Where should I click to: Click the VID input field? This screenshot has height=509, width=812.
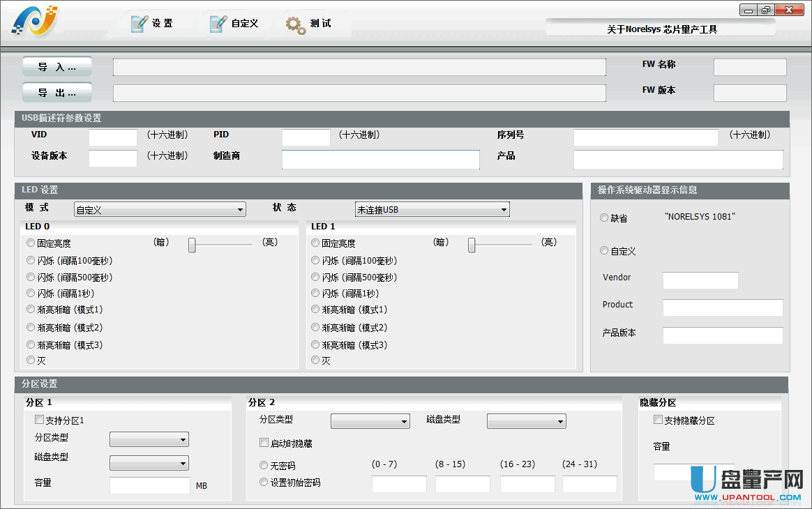(x=112, y=137)
